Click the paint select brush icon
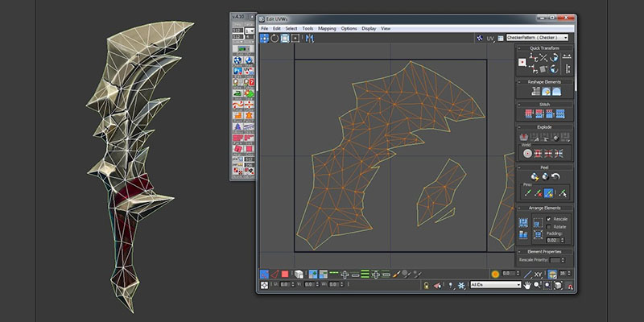Image resolution: width=644 pixels, height=322 pixels. point(396,274)
